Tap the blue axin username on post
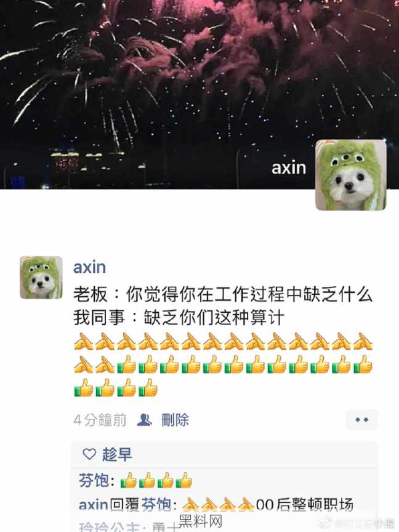This screenshot has height=532, width=399. click(x=89, y=267)
